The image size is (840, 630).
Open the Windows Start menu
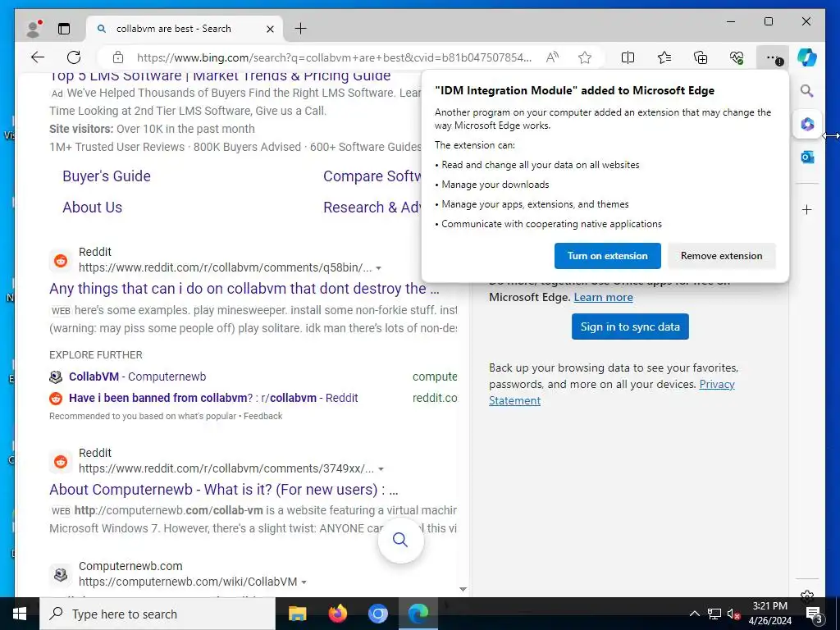click(x=20, y=614)
